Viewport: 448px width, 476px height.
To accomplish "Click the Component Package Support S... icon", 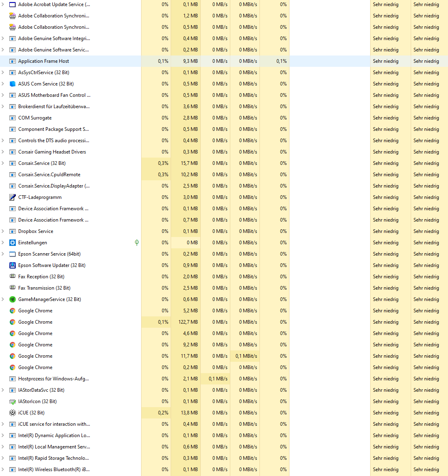I will (x=13, y=129).
